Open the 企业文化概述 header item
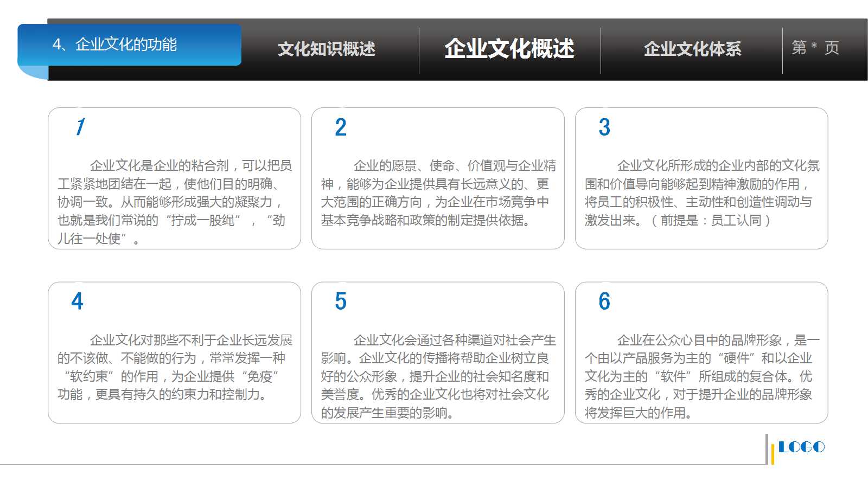 tap(510, 49)
